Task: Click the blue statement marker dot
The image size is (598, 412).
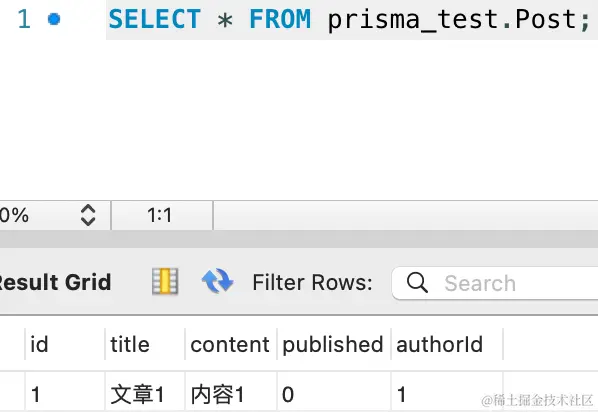Action: point(54,19)
